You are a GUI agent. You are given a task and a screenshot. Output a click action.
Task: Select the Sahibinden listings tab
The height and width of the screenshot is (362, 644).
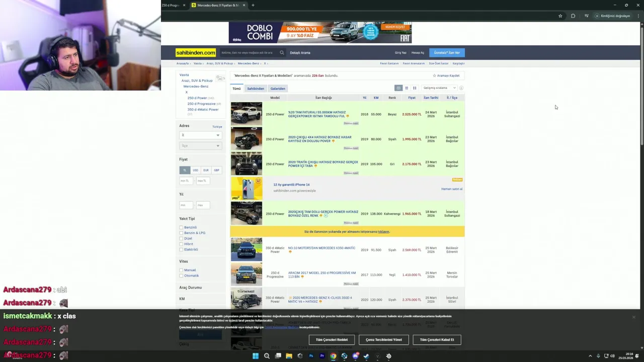[x=256, y=88]
